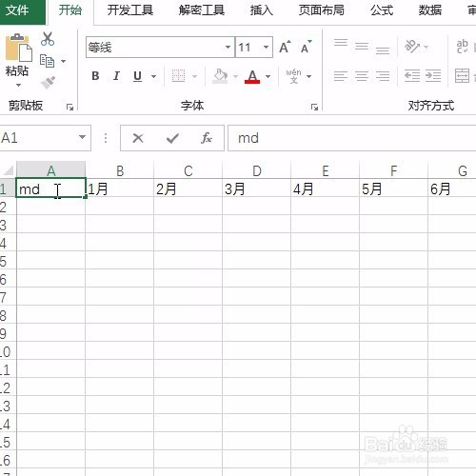This screenshot has width=476, height=476.
Task: Switch to 开发工具 tab
Action: 130,10
